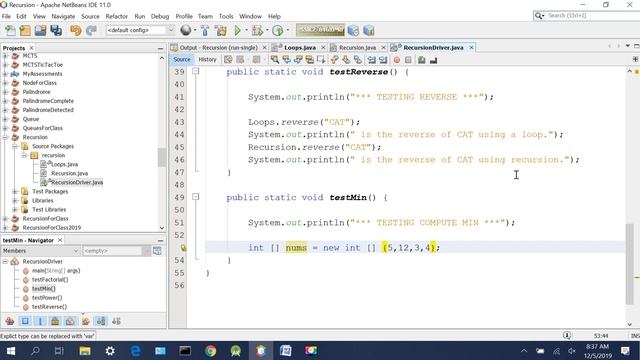Click the Last Edit icon in editor toolbar
The height and width of the screenshot is (360, 640).
[x=228, y=60]
